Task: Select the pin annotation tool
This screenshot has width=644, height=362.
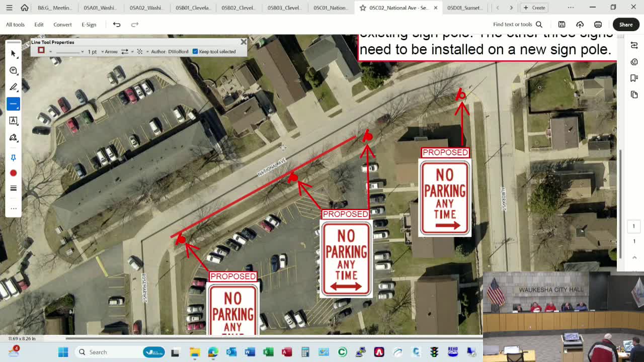Action: pos(14,157)
